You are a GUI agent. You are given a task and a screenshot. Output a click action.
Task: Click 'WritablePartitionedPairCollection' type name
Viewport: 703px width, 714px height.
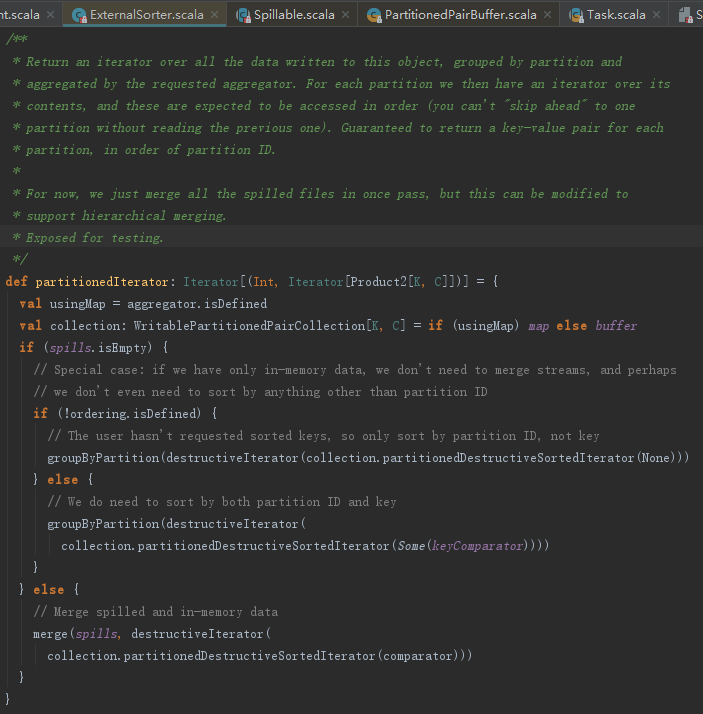[250, 326]
